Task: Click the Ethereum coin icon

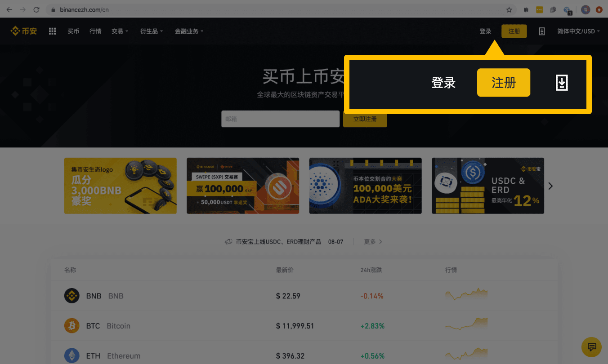Action: point(72,355)
